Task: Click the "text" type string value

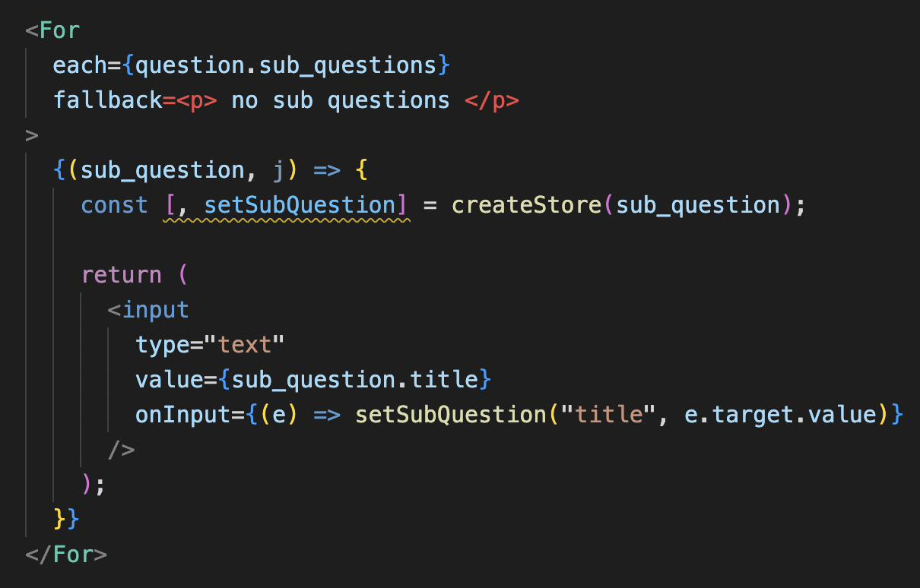Action: click(246, 345)
